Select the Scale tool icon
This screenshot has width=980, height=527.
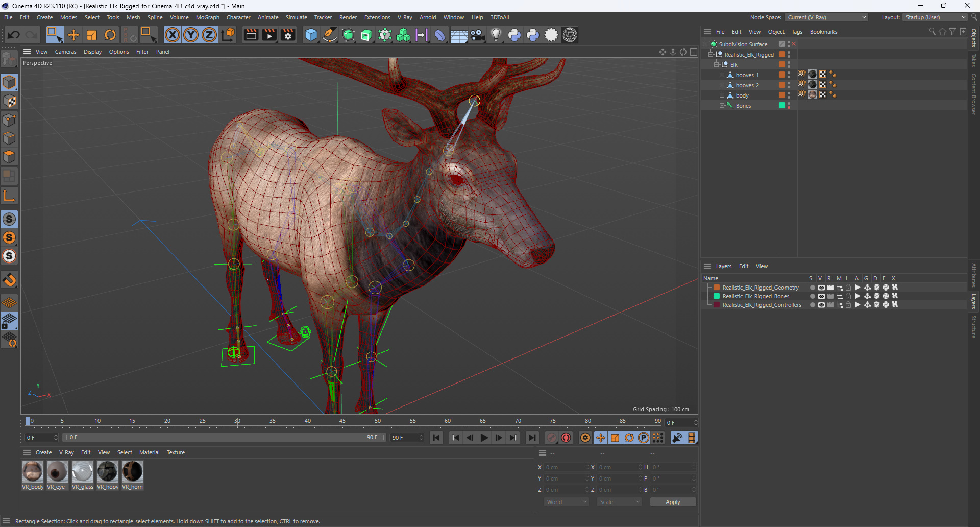[92, 35]
